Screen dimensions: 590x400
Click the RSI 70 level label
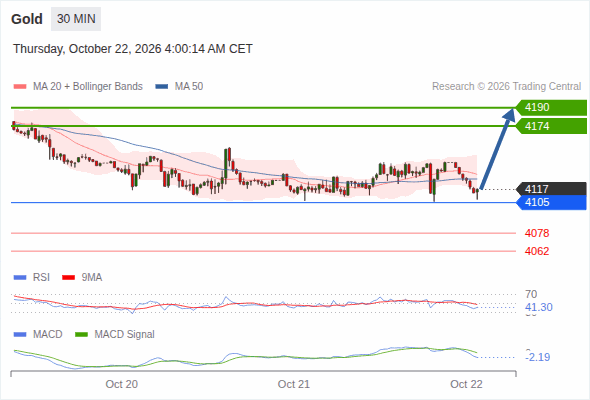point(531,294)
